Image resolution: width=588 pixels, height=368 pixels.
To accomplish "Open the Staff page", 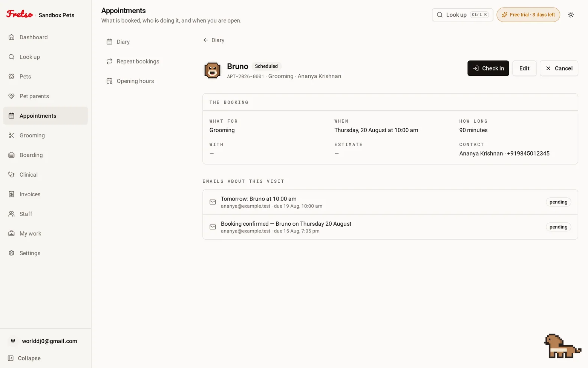I will click(45, 214).
